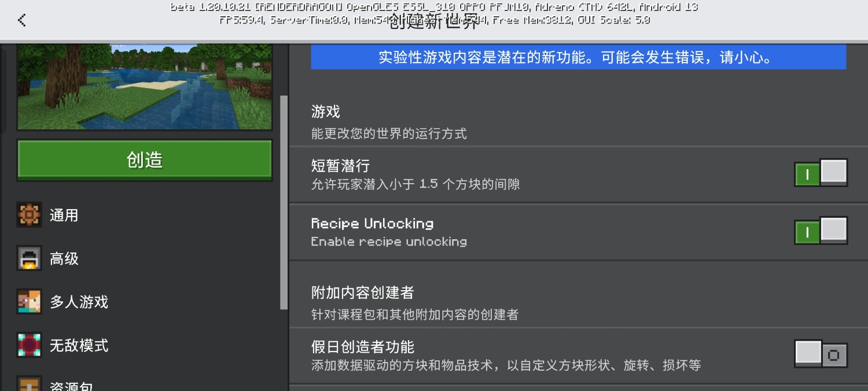The image size is (868, 391).
Task: Click the 短暂潜行 label text
Action: pyautogui.click(x=340, y=166)
